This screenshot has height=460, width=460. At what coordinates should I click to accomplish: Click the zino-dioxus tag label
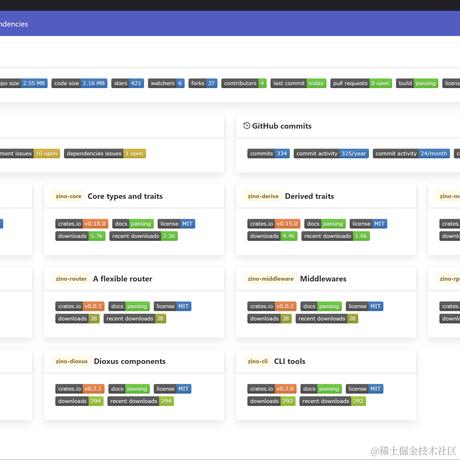pyautogui.click(x=71, y=361)
